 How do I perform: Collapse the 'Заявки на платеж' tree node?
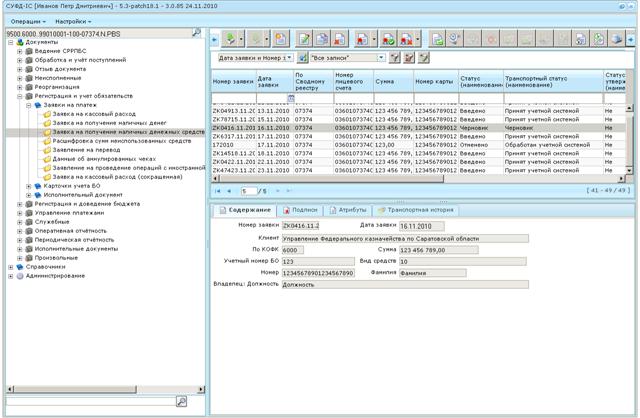click(29, 105)
